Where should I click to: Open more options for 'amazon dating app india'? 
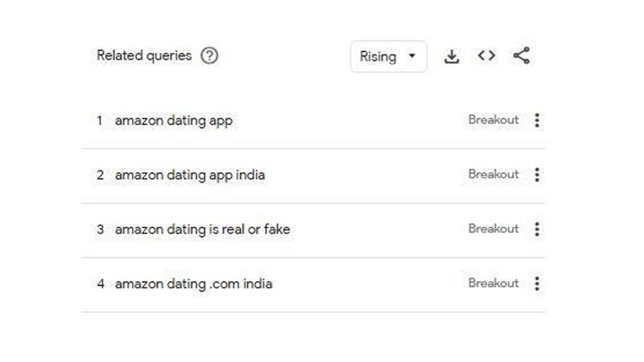(x=537, y=175)
